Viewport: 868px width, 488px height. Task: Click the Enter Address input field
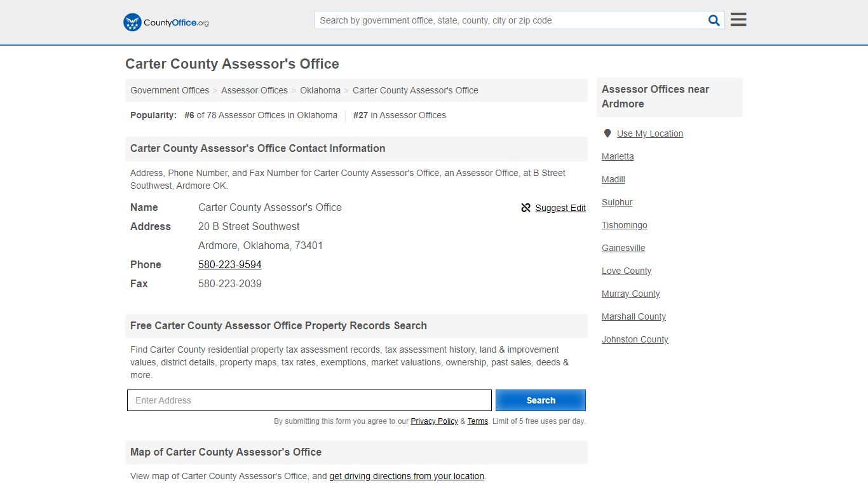[309, 400]
